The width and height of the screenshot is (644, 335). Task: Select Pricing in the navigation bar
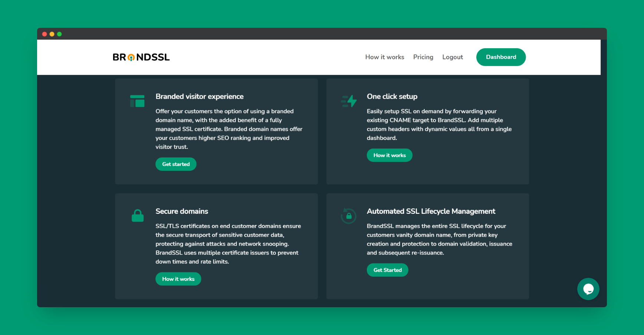click(423, 57)
